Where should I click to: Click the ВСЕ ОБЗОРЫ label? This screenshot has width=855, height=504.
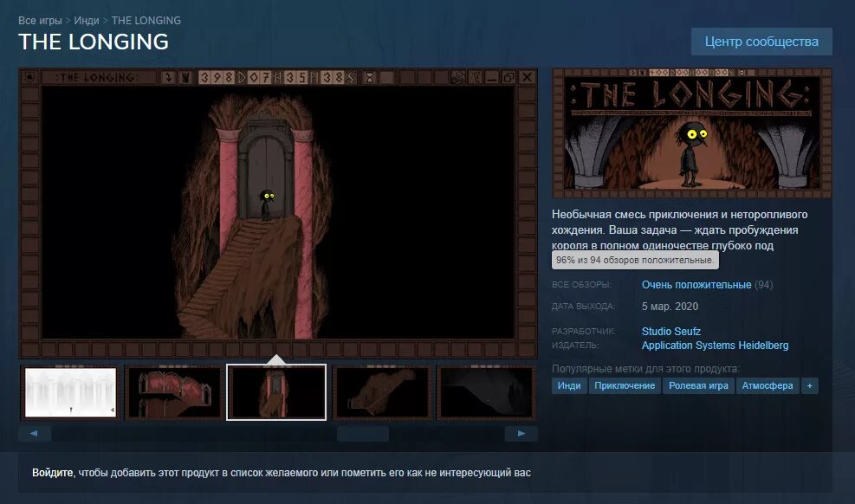(581, 285)
